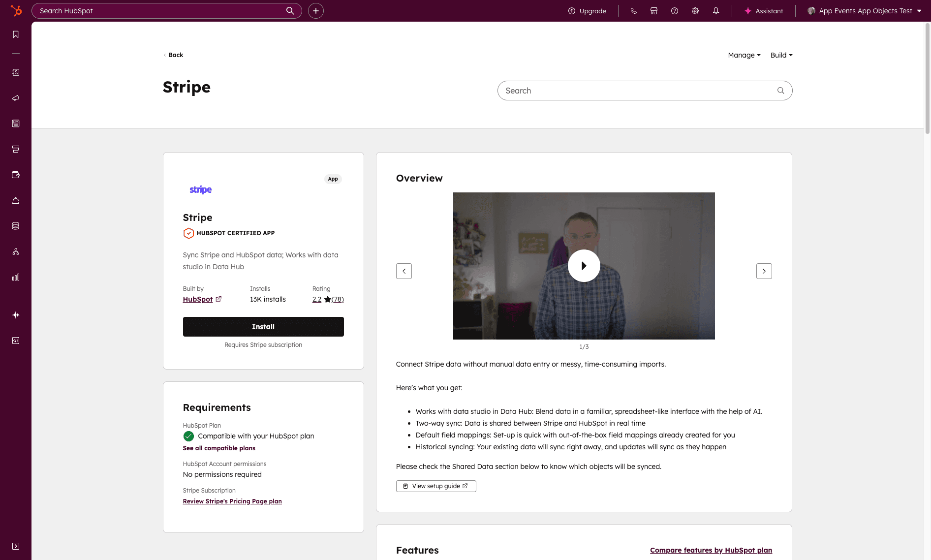Open the Breeze AI sparkle sidebar icon

tap(16, 315)
